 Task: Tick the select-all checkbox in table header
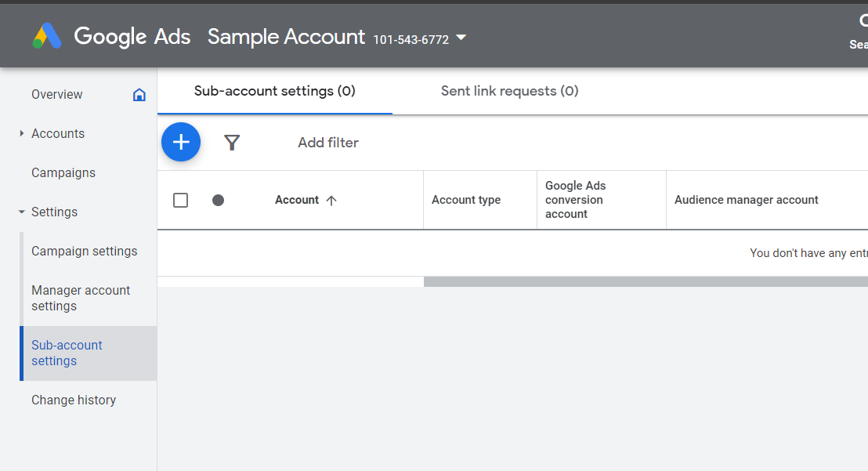tap(180, 201)
